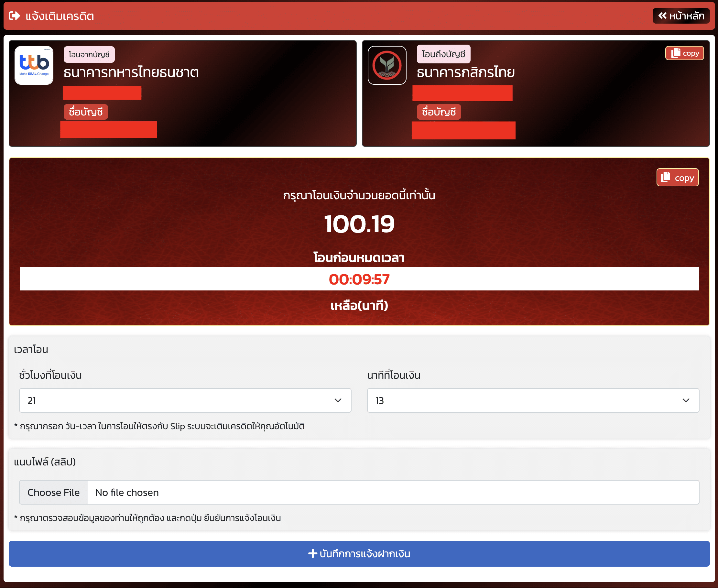Copy the destination account number
The height and width of the screenshot is (588, 718).
pos(684,53)
